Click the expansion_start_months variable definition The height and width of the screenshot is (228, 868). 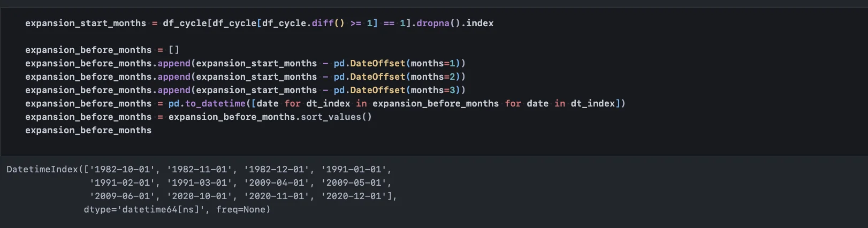point(86,23)
